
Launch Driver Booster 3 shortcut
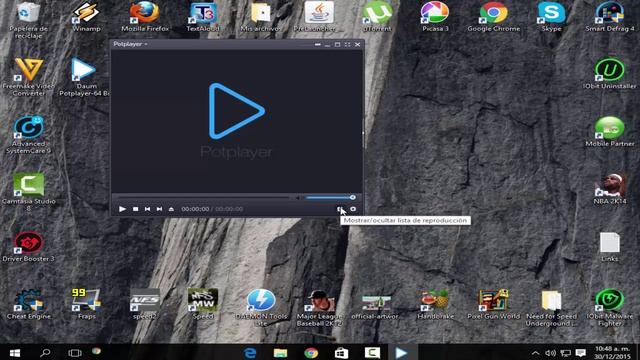(x=28, y=247)
